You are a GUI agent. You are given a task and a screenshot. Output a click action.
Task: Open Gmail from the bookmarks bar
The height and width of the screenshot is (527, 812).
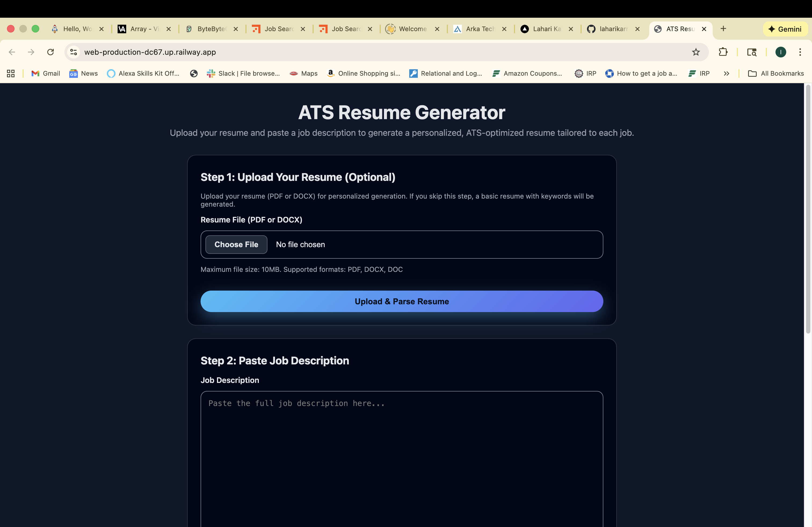45,73
